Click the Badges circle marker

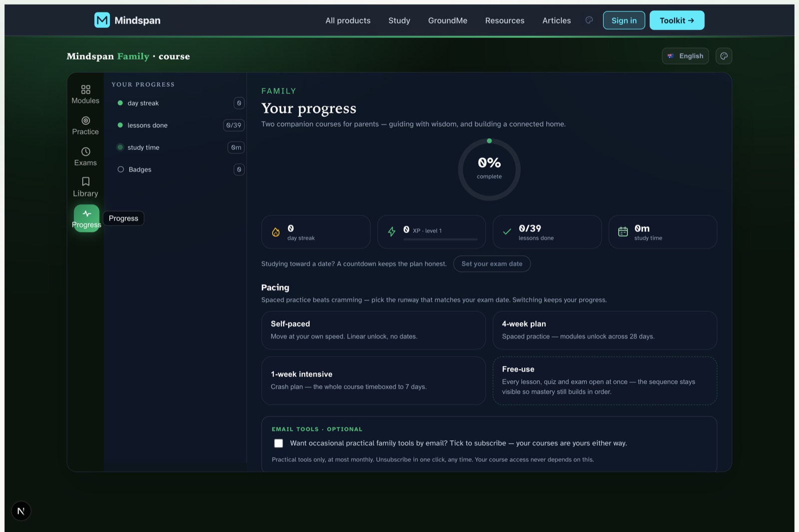point(120,170)
